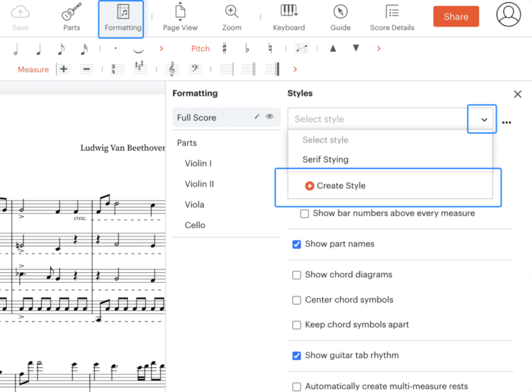
Task: Click the Ludwig Van Beethoven composer text
Action: tap(123, 148)
